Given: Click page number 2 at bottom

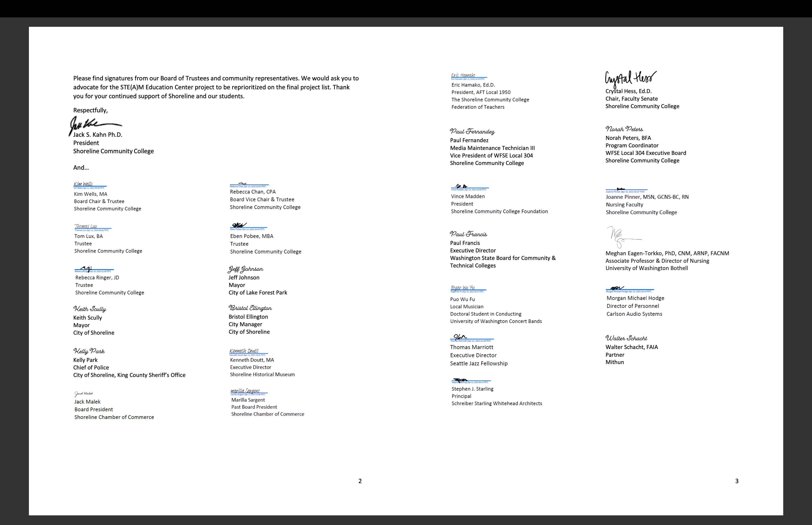Looking at the screenshot, I should [x=360, y=481].
